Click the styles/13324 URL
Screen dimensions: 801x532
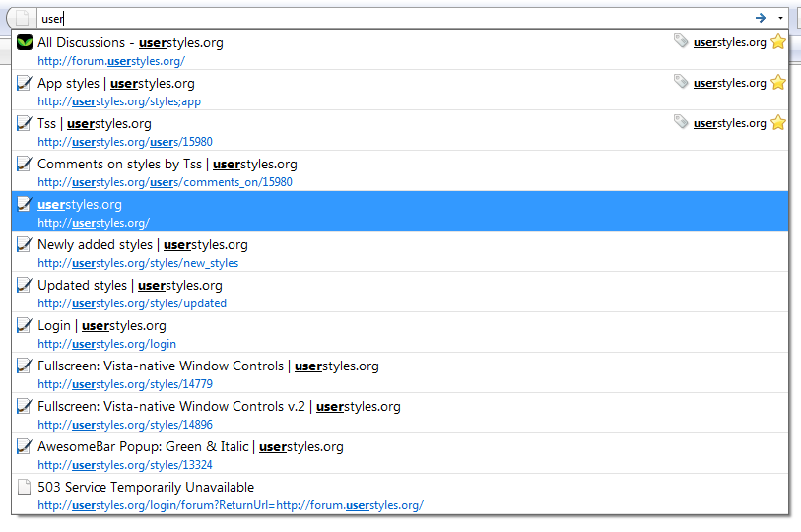pyautogui.click(x=125, y=465)
